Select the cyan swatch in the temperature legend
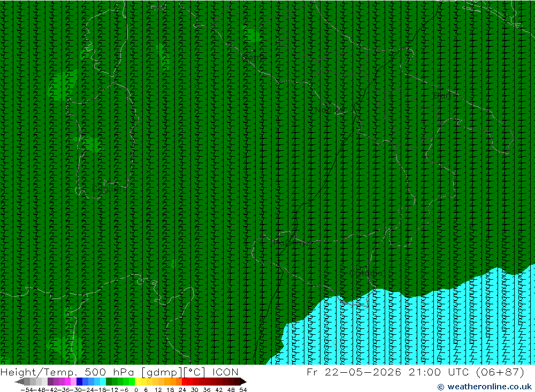The image size is (535, 392). pyautogui.click(x=103, y=382)
